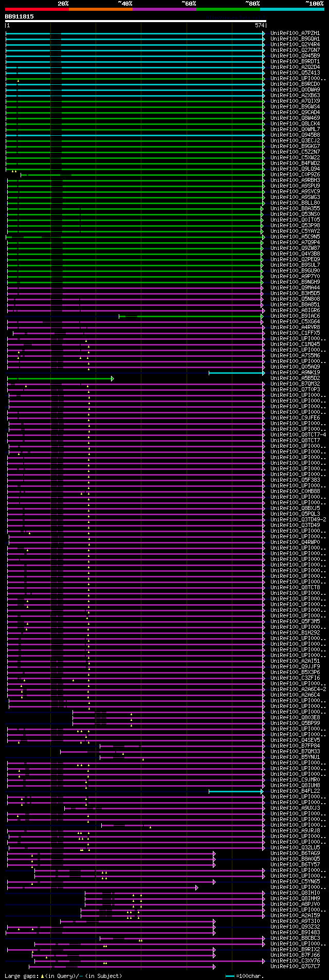Click the short cyan alignment bar for B4FL22
This screenshot has height=980, width=329.
236,791
